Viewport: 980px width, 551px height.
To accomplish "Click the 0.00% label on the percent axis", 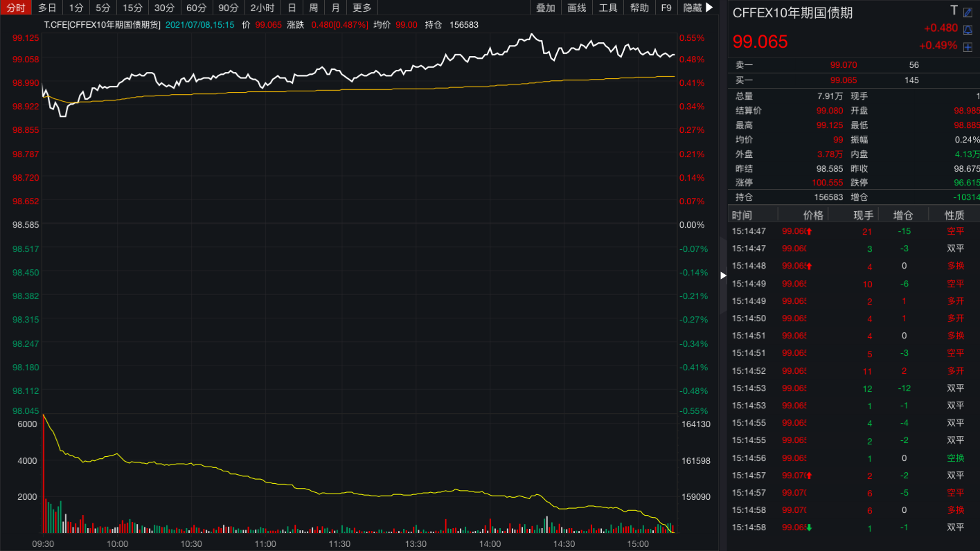I will pyautogui.click(x=692, y=225).
